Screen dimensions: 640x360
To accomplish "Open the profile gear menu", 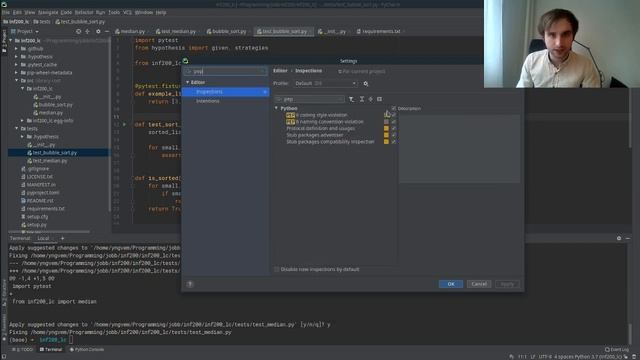I will [366, 84].
